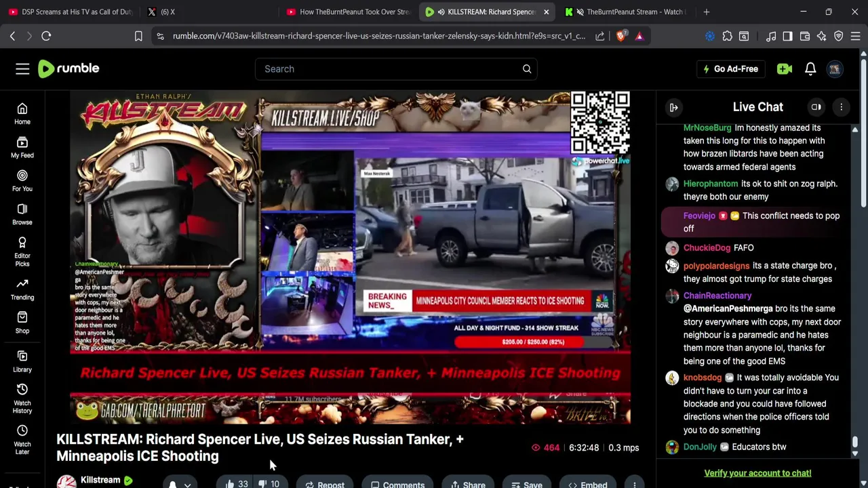Reload the current page
The height and width of the screenshot is (488, 868).
(x=46, y=36)
